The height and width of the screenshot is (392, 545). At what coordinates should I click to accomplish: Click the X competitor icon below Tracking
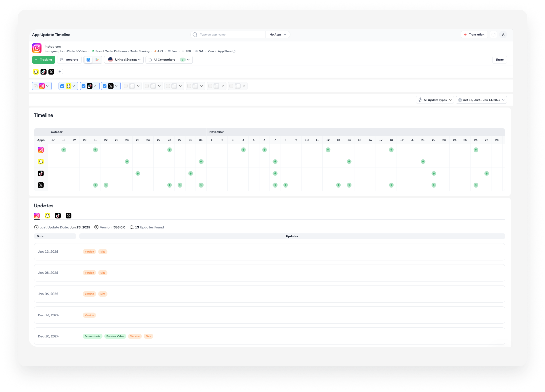point(51,72)
